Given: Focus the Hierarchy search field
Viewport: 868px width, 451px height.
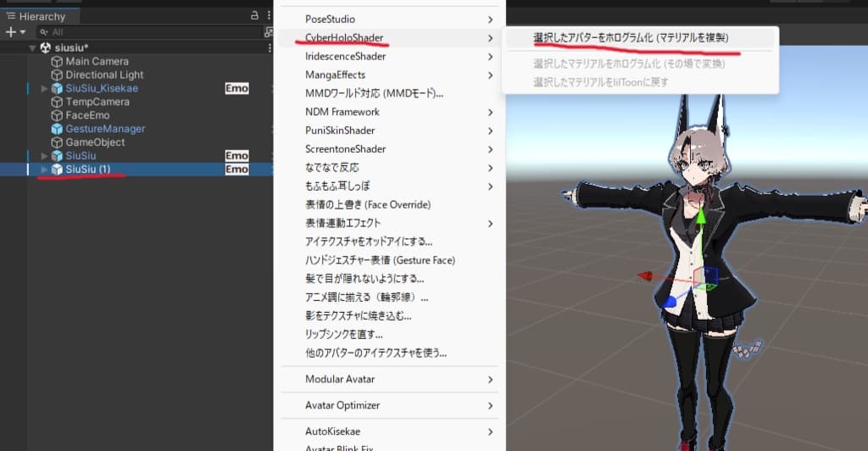Looking at the screenshot, I should (x=149, y=32).
